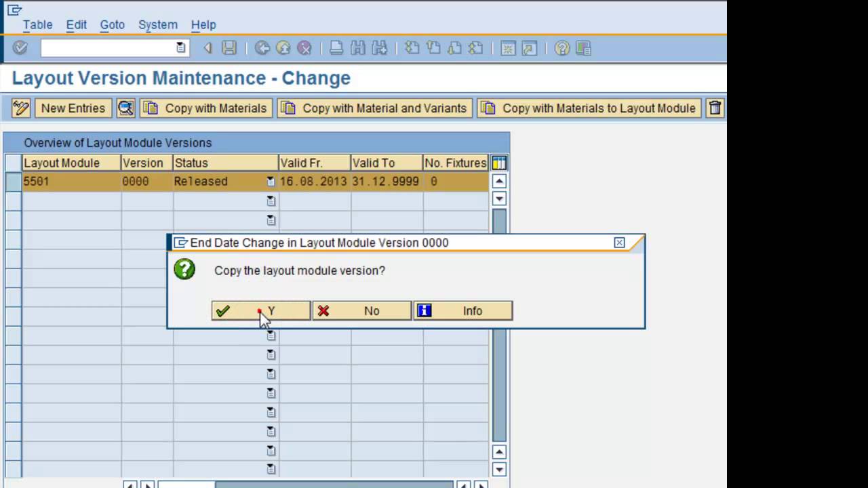868x488 pixels.
Task: Open the Table menu
Action: (x=37, y=24)
